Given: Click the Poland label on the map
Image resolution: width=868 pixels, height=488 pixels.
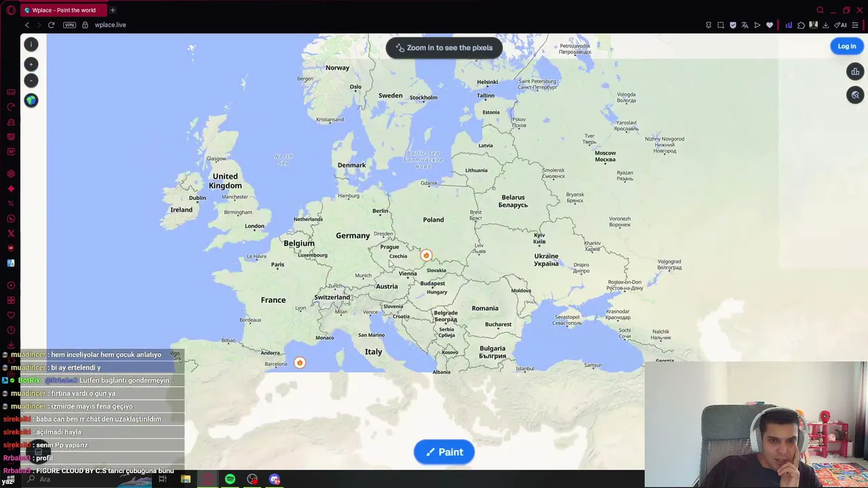Looking at the screenshot, I should (433, 220).
